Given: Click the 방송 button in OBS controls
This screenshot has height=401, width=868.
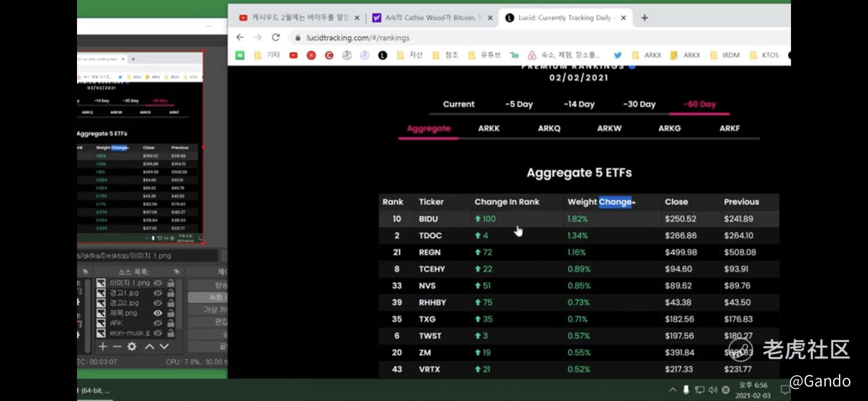Looking at the screenshot, I should tap(208, 285).
